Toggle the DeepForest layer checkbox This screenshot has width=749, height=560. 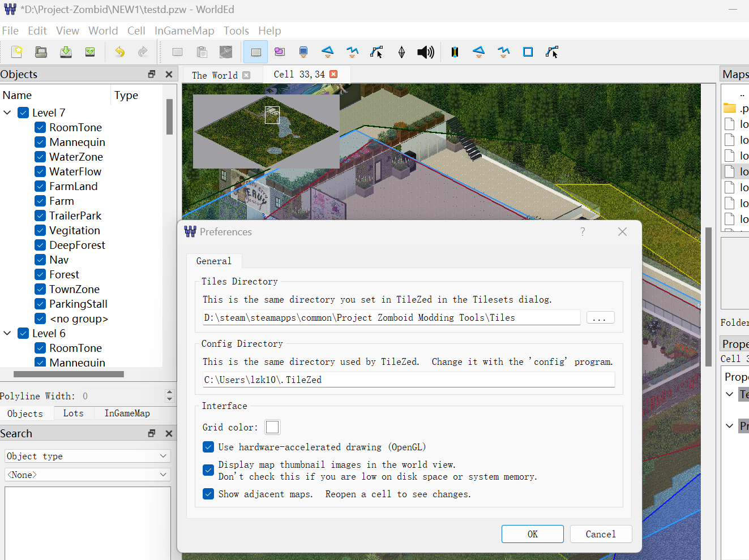pos(40,245)
